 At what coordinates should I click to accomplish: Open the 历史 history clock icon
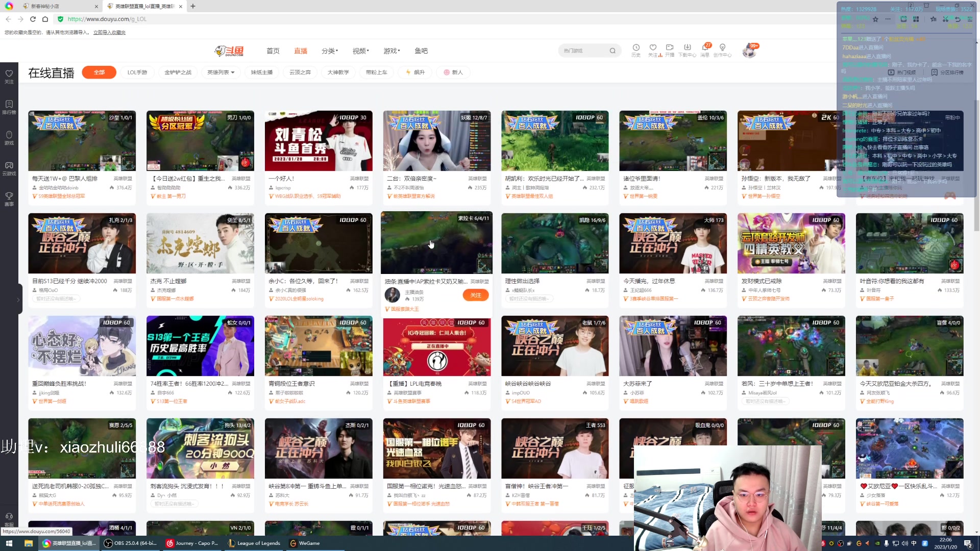636,47
